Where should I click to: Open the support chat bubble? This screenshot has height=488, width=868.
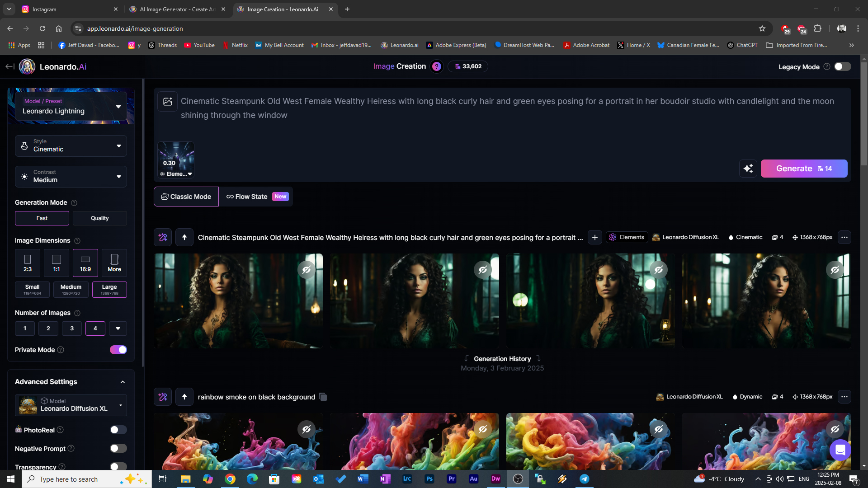click(840, 450)
